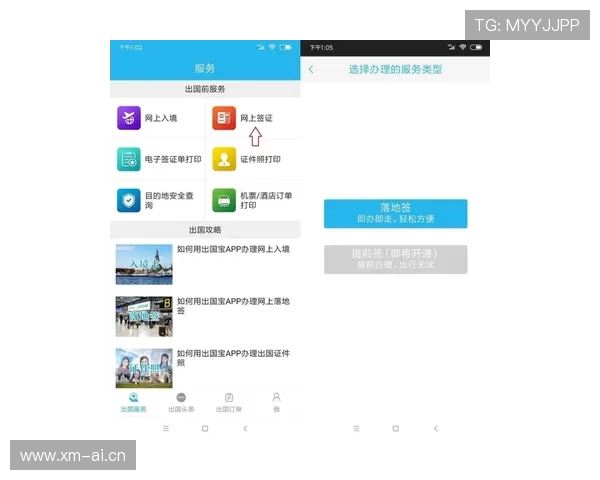Screen dimensions: 600x480
Task: Tap Android recents menu on left phone
Action: [166, 428]
